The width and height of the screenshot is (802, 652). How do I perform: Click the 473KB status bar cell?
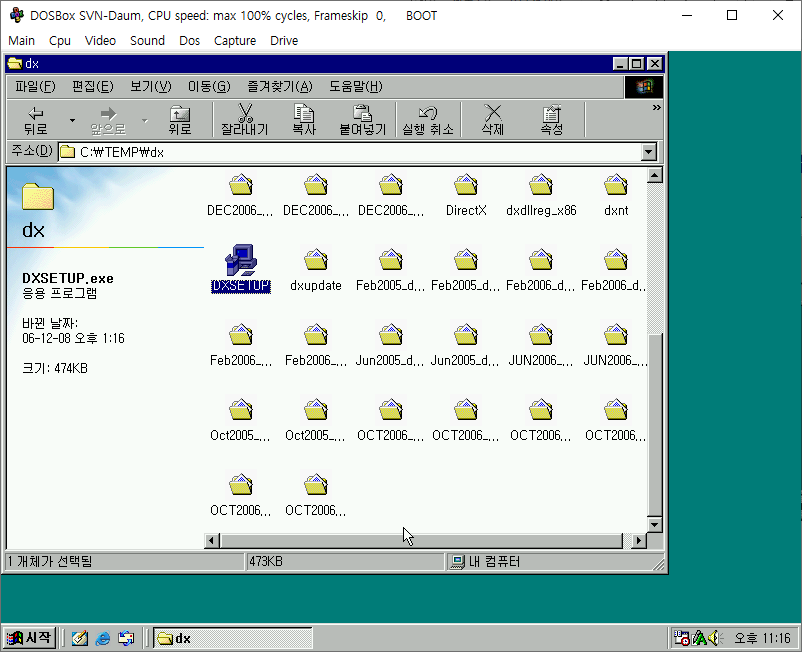tap(345, 561)
